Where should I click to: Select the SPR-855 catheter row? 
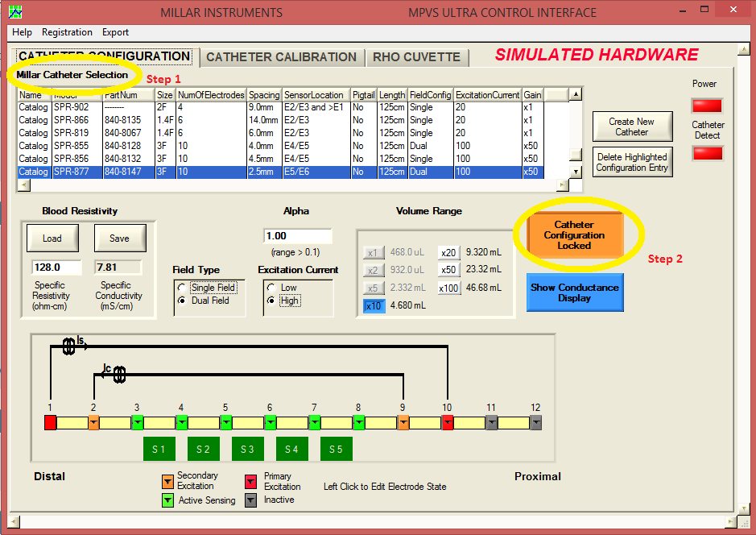click(281, 146)
